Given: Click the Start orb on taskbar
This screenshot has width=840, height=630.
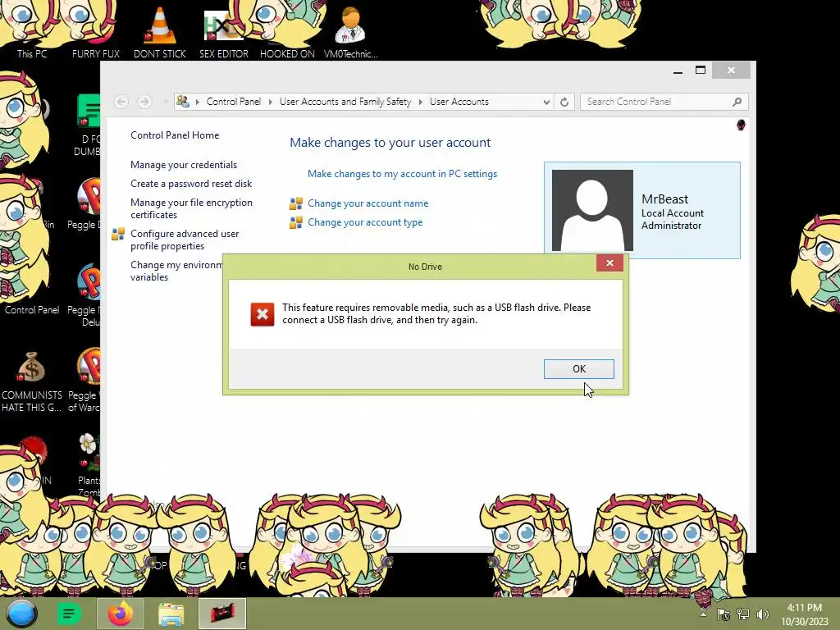Looking at the screenshot, I should [21, 614].
